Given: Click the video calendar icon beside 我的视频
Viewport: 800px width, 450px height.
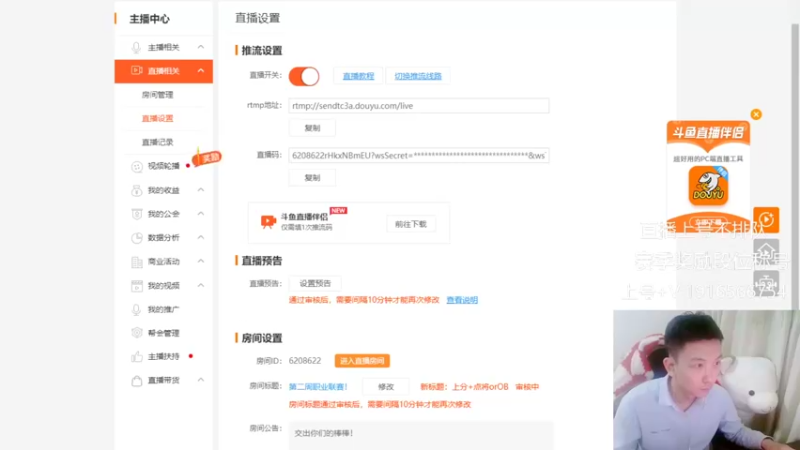Looking at the screenshot, I should click(x=137, y=286).
